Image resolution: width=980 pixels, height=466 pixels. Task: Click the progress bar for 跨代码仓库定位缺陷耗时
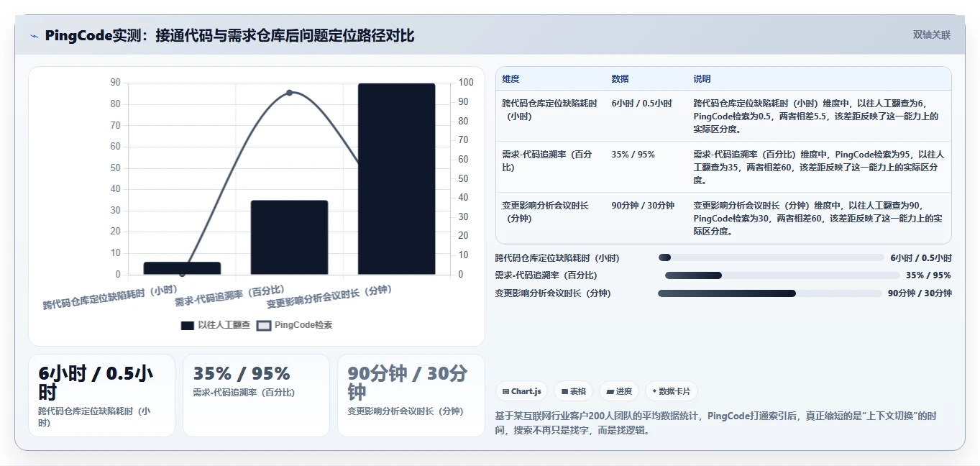click(771, 257)
